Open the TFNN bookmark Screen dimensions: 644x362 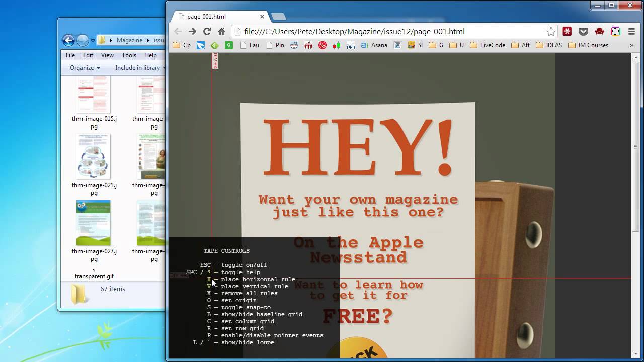pos(351,45)
